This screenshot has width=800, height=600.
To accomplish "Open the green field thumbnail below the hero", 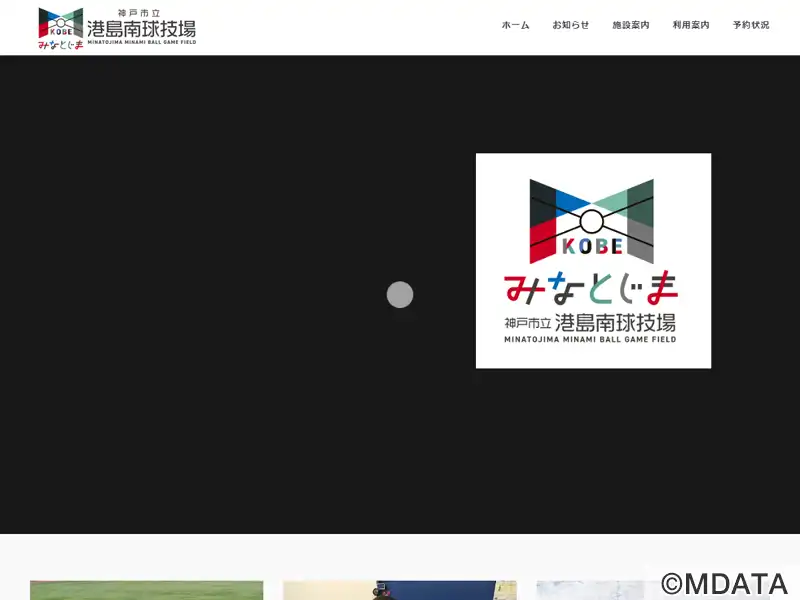I will (x=146, y=590).
